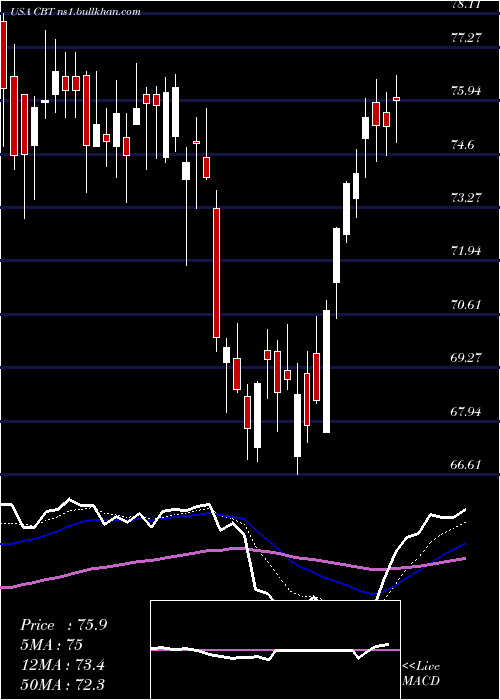The height and width of the screenshot is (700, 500).
Task: Click the 73.27 price axis label
Action: [x=466, y=198]
